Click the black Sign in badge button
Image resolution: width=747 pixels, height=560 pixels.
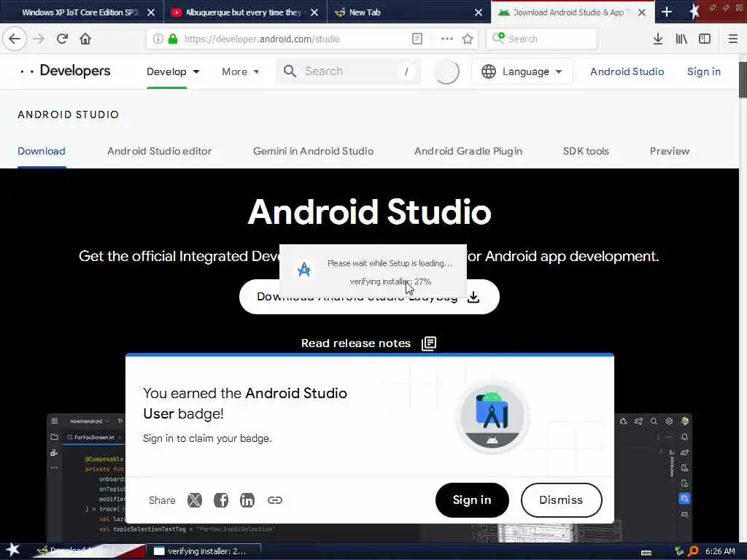pos(472,500)
